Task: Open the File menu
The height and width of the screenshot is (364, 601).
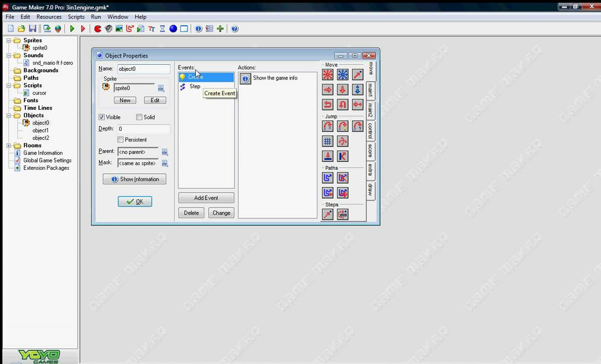Action: click(x=10, y=17)
